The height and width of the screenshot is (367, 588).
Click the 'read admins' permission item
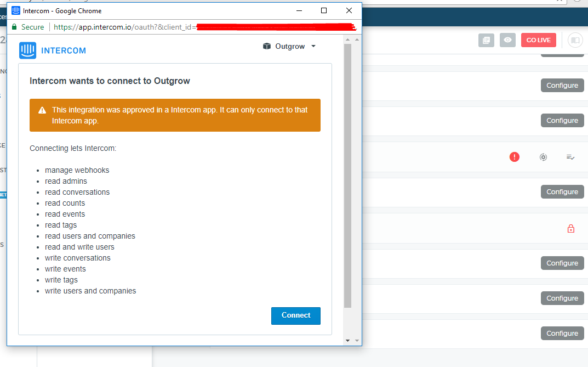coord(66,181)
